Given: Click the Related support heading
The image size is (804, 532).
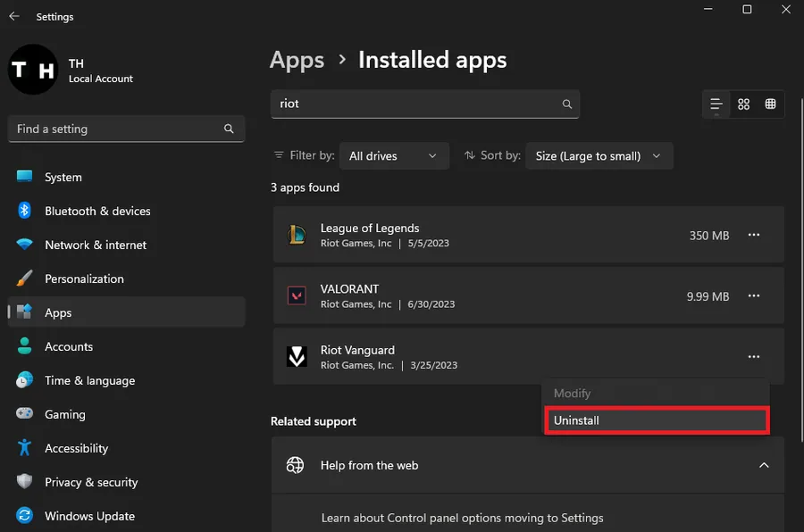Looking at the screenshot, I should [314, 421].
